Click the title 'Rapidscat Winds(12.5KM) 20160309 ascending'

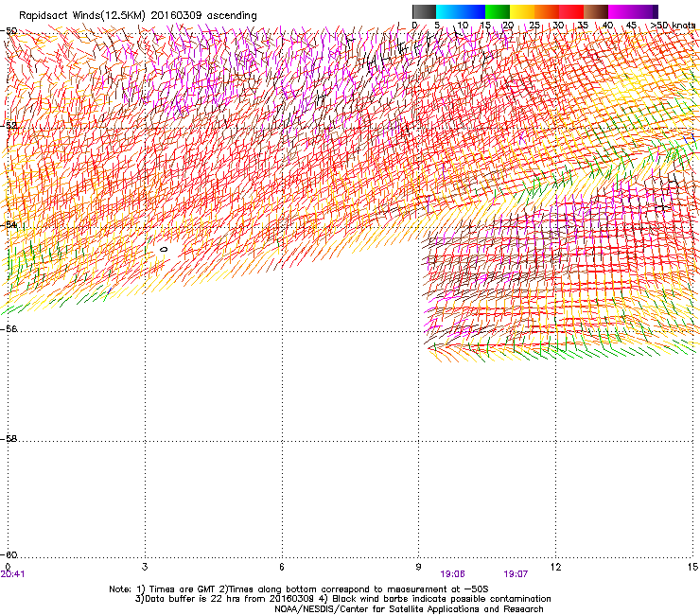[x=137, y=16]
